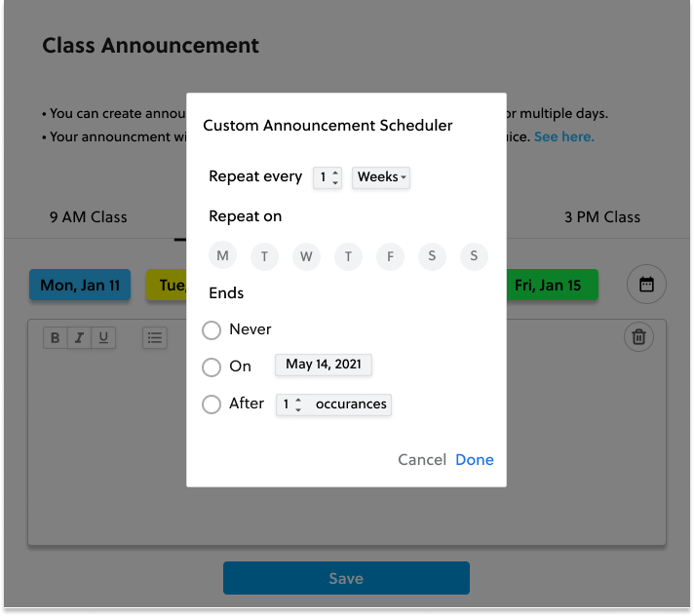The width and height of the screenshot is (694, 616).
Task: Choose the Never end option
Action: 212,330
